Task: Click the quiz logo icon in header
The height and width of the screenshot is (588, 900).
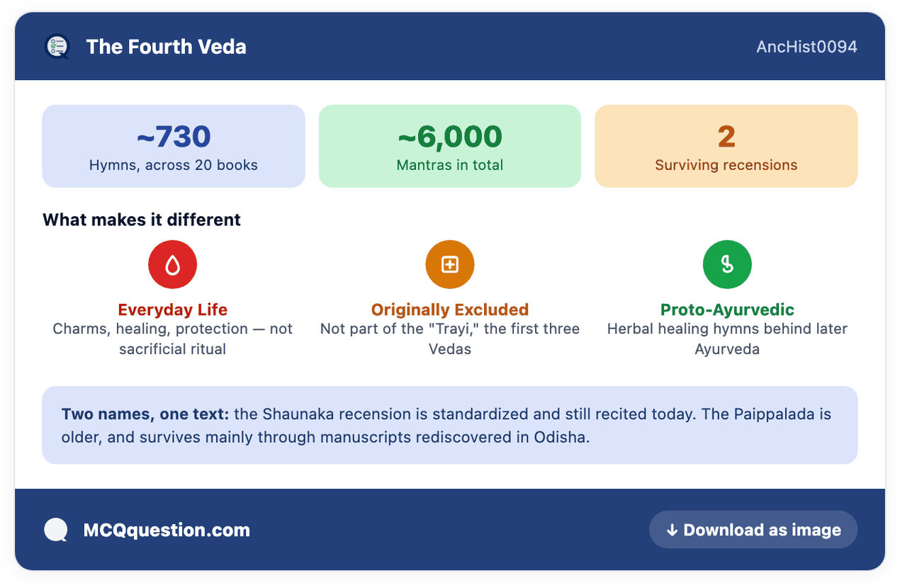Action: tap(57, 47)
